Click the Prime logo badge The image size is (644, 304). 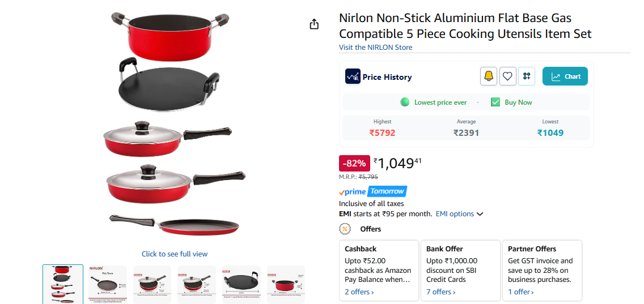tap(353, 191)
